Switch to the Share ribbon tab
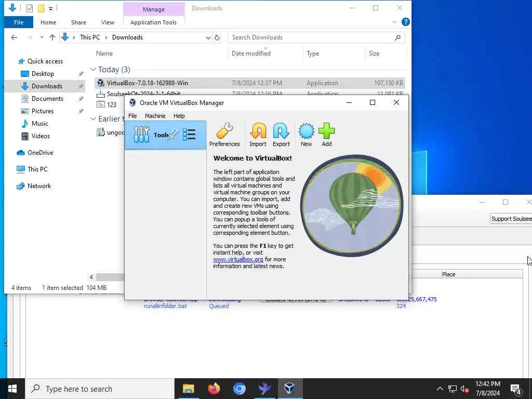The width and height of the screenshot is (532, 399). [x=79, y=22]
